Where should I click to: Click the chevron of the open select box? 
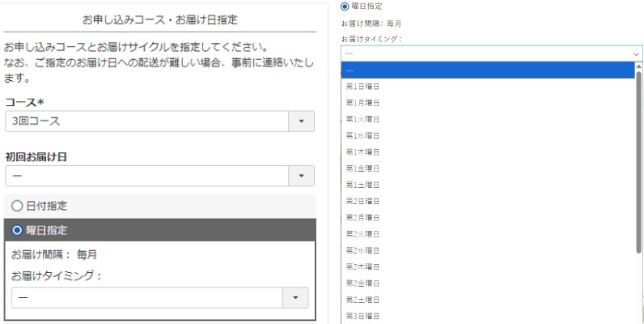tap(636, 53)
